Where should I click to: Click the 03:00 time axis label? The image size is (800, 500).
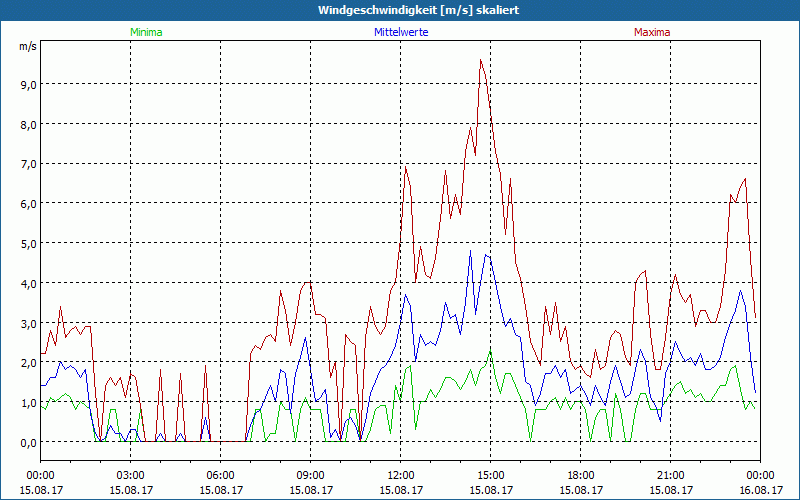pos(130,474)
